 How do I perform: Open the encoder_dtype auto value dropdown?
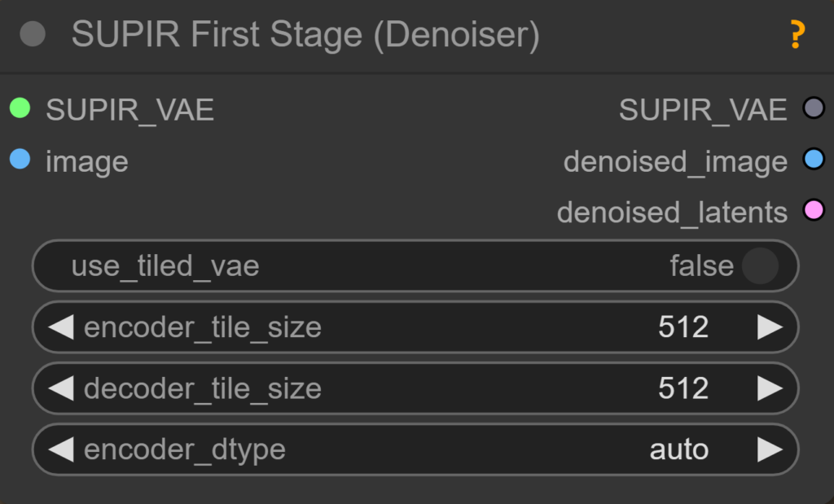pos(678,449)
